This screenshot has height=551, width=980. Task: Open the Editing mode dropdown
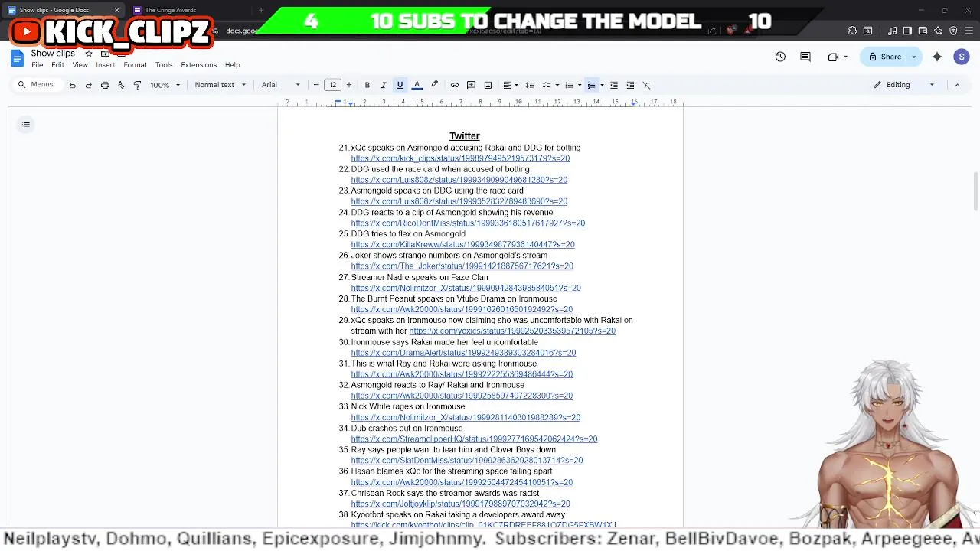click(904, 85)
